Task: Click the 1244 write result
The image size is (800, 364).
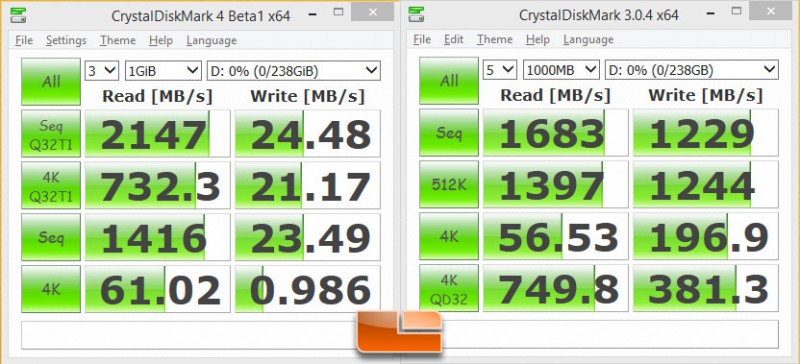Action: pyautogui.click(x=706, y=185)
